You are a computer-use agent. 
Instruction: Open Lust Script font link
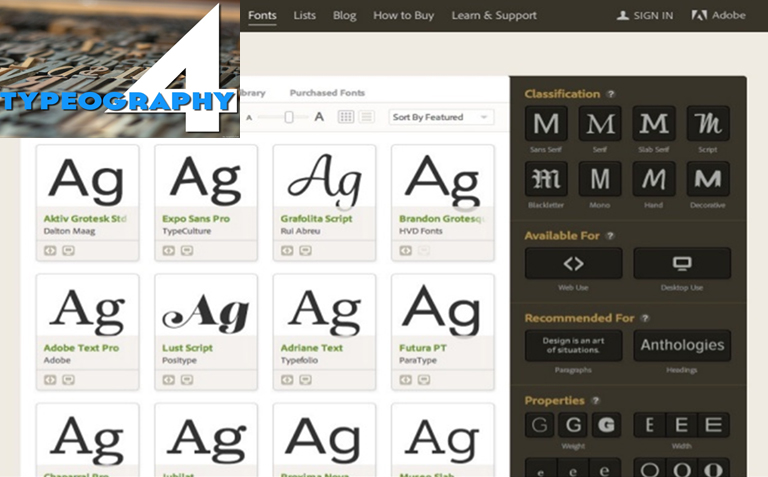[188, 348]
